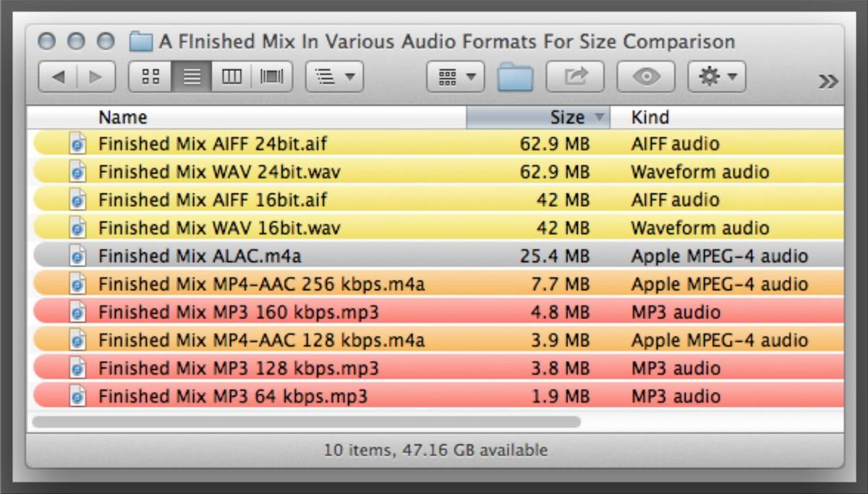Screen dimensions: 868x494
Task: Sort files by the Name column
Action: [x=123, y=116]
